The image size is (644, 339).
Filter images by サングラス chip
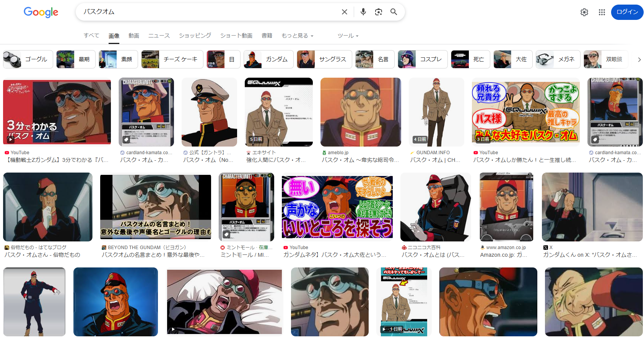(x=324, y=59)
